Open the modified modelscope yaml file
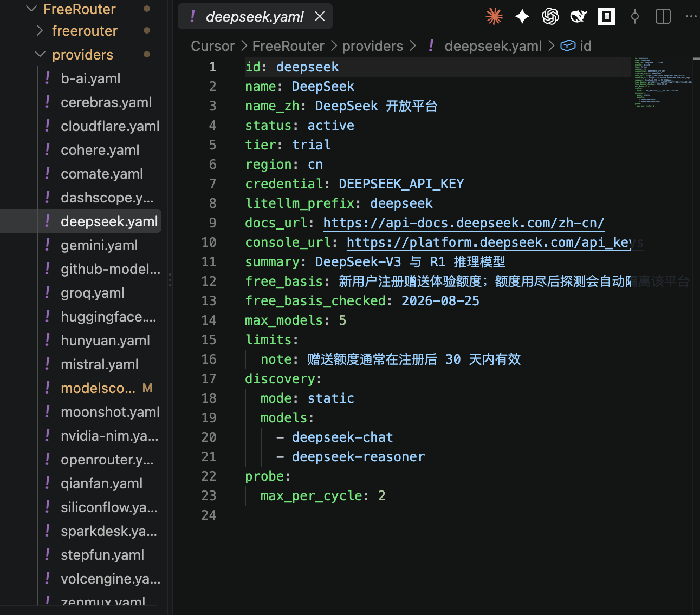Image resolution: width=700 pixels, height=615 pixels. click(x=98, y=388)
